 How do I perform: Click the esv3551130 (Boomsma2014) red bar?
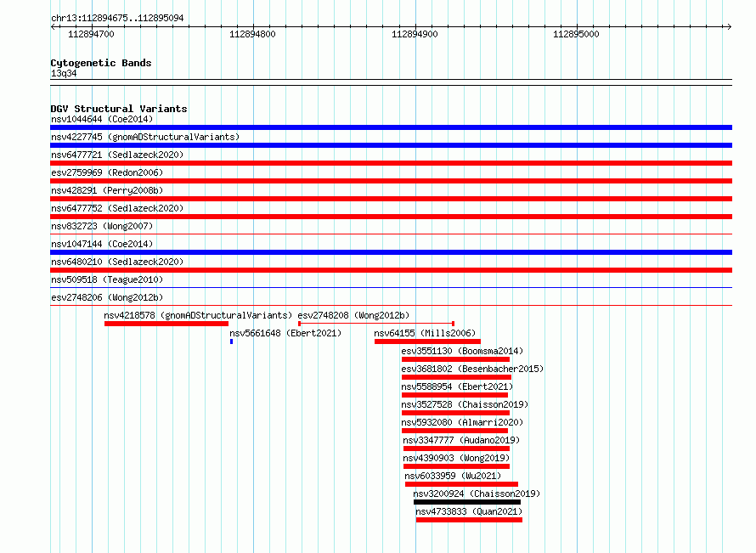click(x=455, y=359)
